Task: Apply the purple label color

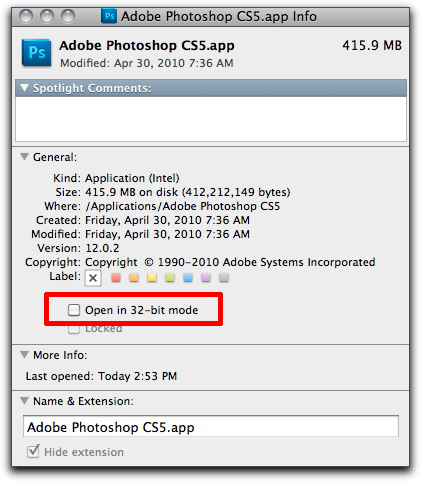Action: (x=206, y=277)
